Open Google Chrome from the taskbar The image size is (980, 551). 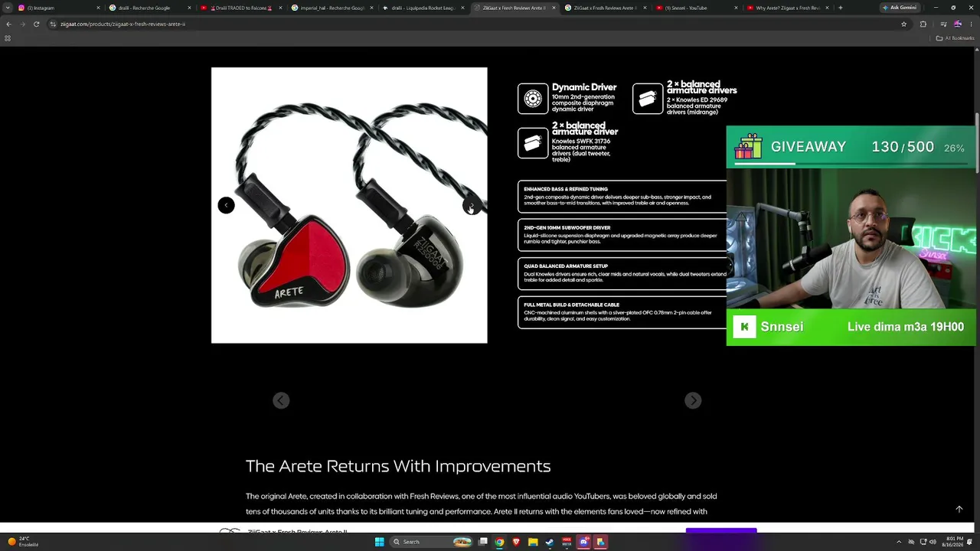point(499,542)
